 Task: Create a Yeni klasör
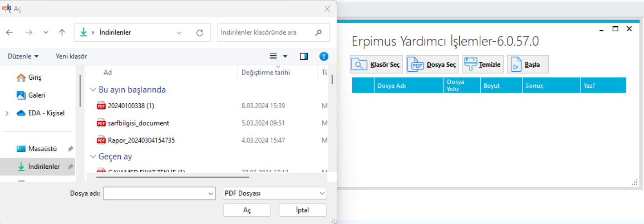pyautogui.click(x=71, y=56)
